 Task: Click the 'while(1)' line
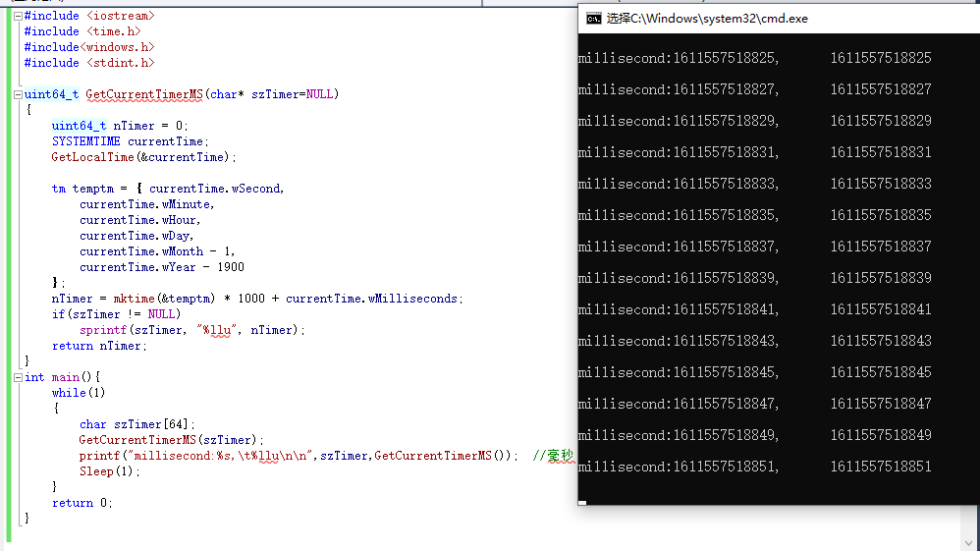[x=79, y=393]
